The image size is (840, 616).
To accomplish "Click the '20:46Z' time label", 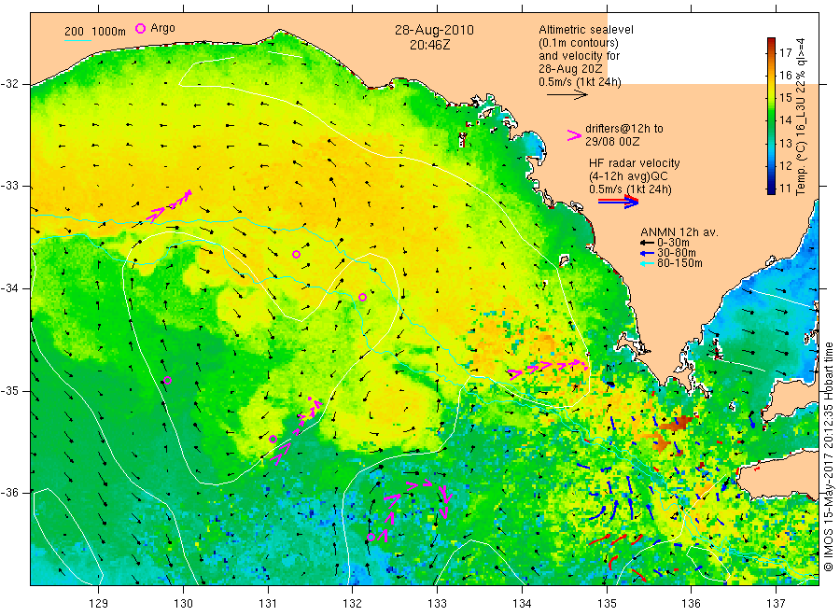I will tap(429, 45).
